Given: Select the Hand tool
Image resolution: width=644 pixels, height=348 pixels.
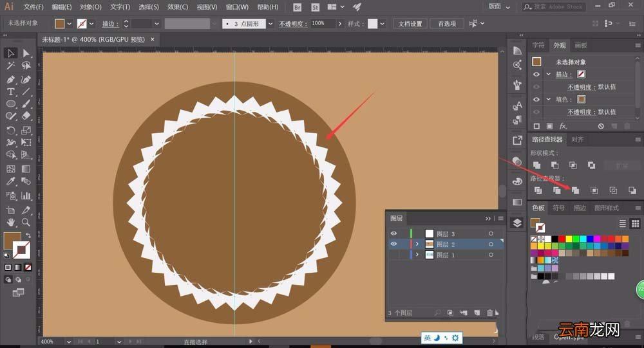Looking at the screenshot, I should click(x=11, y=222).
